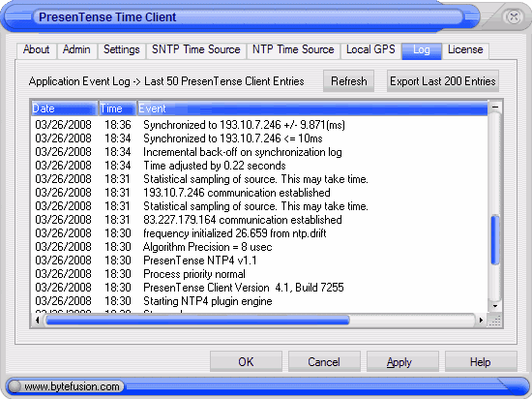Click the 18:36 time cell
Screen dimensions: 532x399
[x=118, y=125]
